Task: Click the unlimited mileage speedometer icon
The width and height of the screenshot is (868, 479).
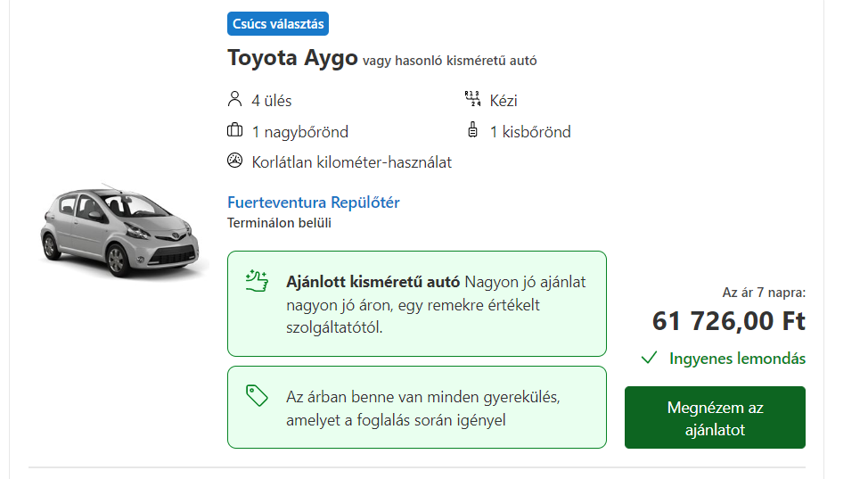Action: click(x=234, y=161)
